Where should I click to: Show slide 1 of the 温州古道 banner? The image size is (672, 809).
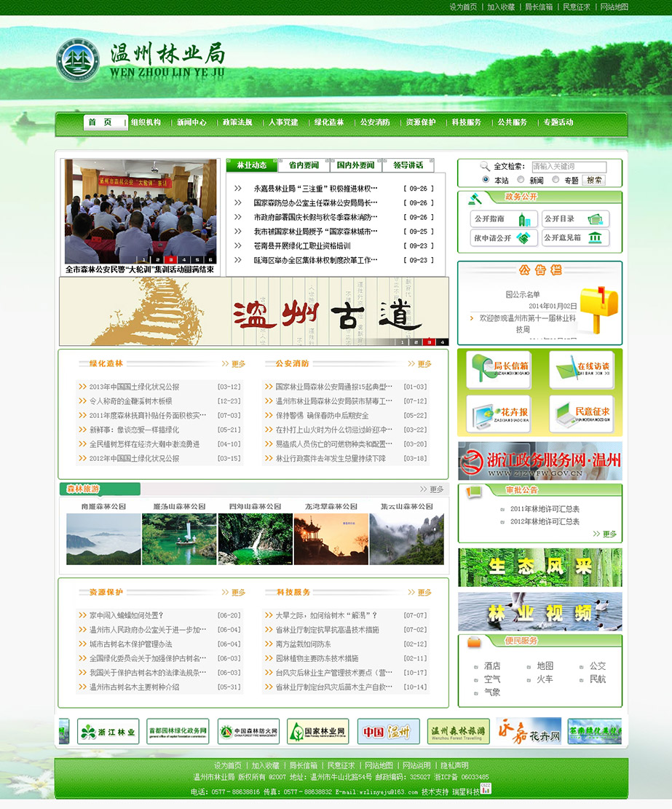point(403,342)
